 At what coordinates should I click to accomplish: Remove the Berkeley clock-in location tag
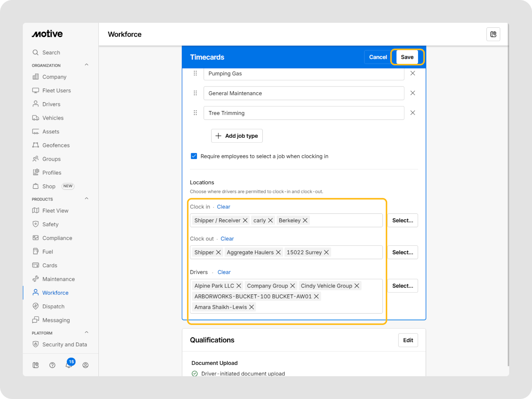pyautogui.click(x=305, y=220)
